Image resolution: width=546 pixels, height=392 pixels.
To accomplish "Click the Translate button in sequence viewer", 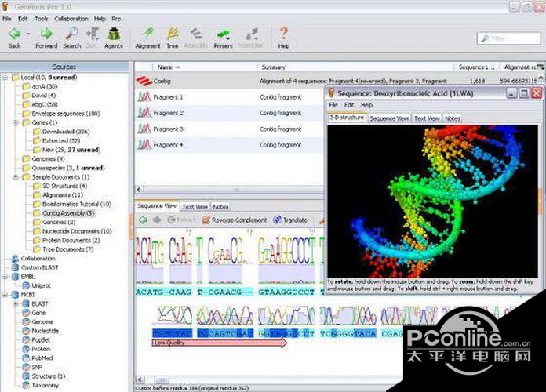I will [290, 220].
